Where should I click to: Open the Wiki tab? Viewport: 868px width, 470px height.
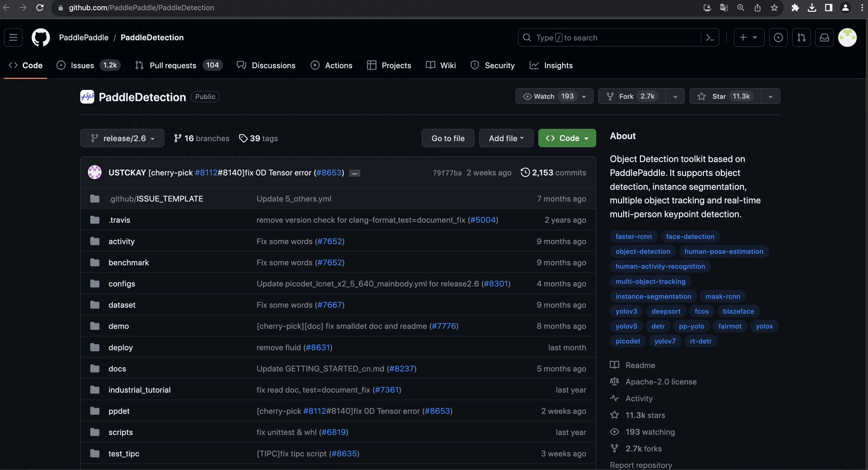pyautogui.click(x=441, y=65)
